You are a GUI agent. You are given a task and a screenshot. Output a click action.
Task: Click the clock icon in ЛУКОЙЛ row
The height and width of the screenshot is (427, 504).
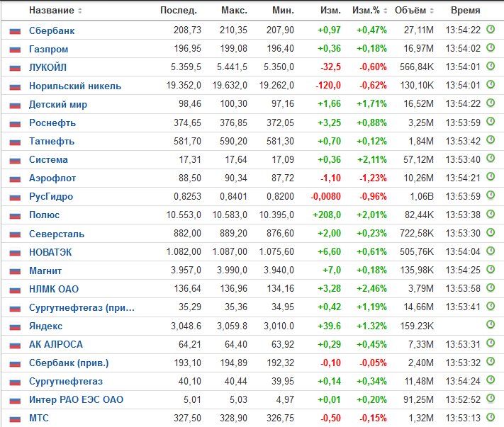coord(491,66)
